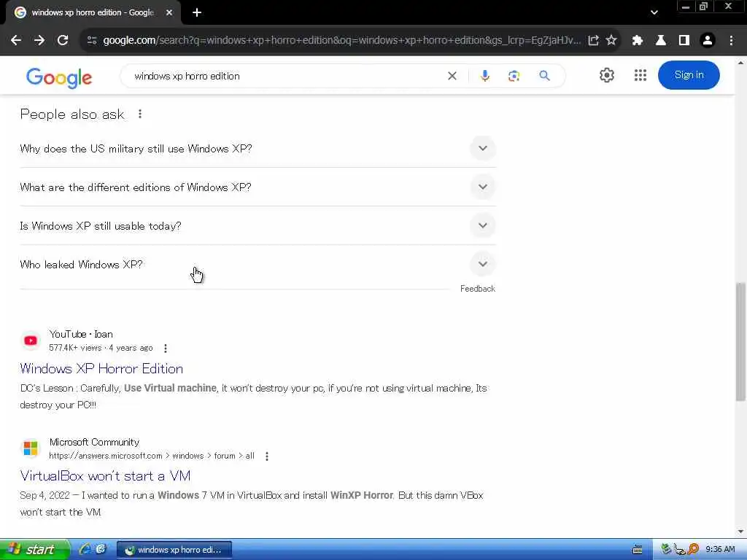The image size is (747, 560).
Task: Open the Chrome profile avatar
Action: point(708,41)
